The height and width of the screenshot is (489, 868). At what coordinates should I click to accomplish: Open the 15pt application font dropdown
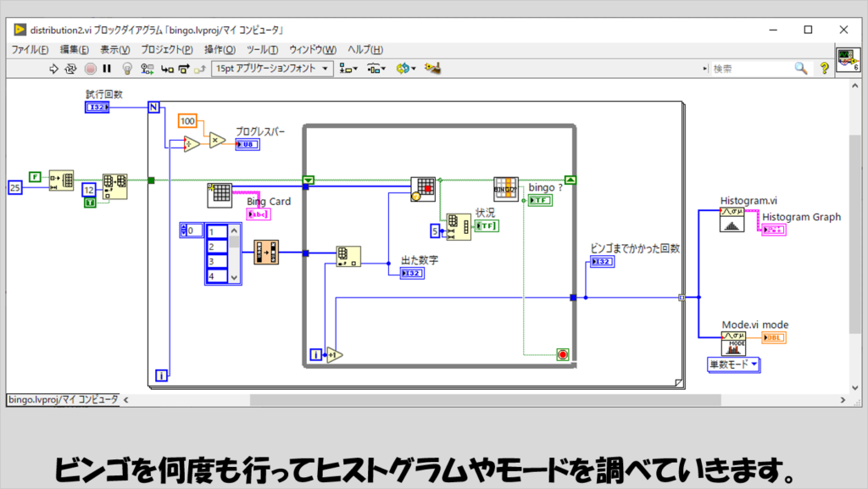(273, 69)
